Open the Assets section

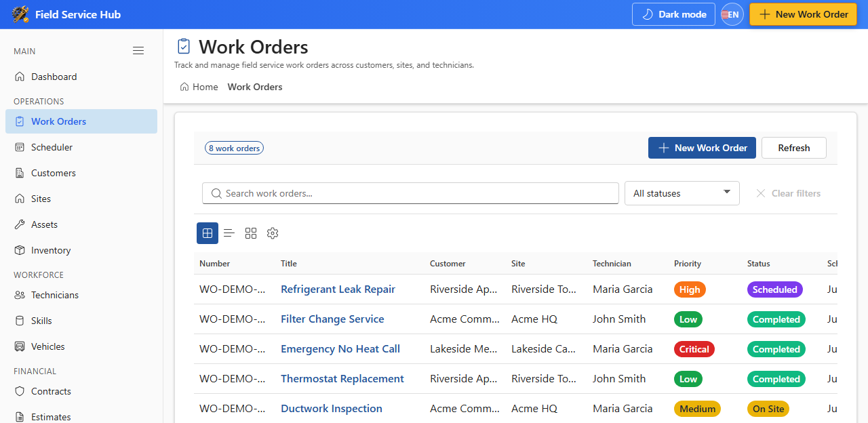click(81, 224)
